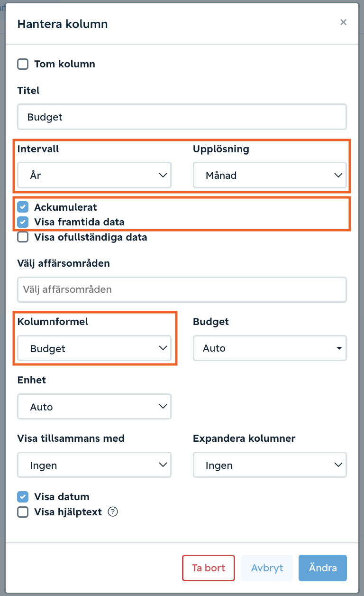Image resolution: width=364 pixels, height=596 pixels.
Task: Click the Titel field containing Budget
Action: tap(182, 117)
